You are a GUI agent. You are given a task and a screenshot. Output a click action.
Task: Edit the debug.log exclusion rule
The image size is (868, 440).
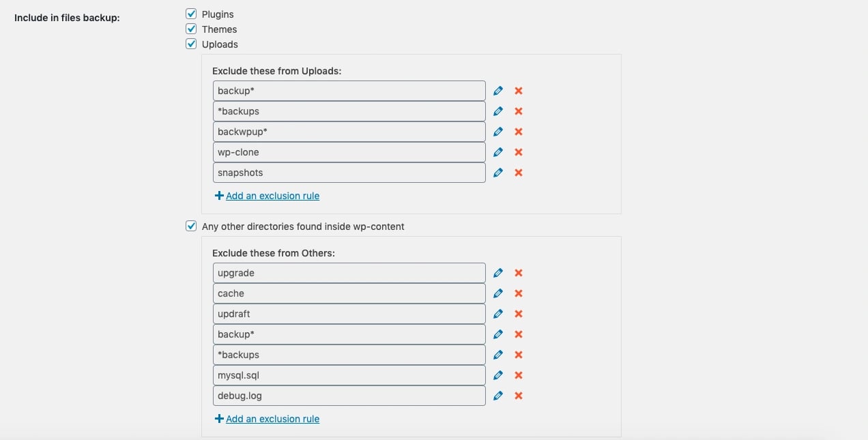(498, 396)
